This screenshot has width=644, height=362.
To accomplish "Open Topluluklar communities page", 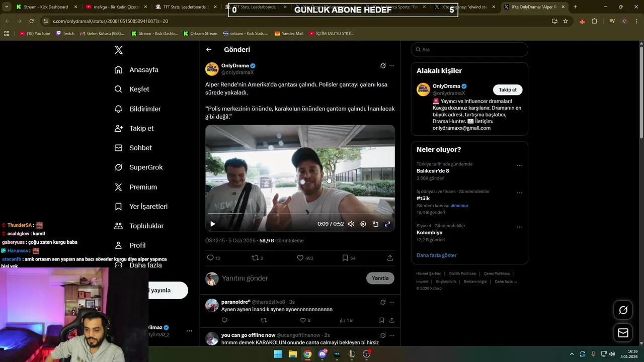I will 139,226.
